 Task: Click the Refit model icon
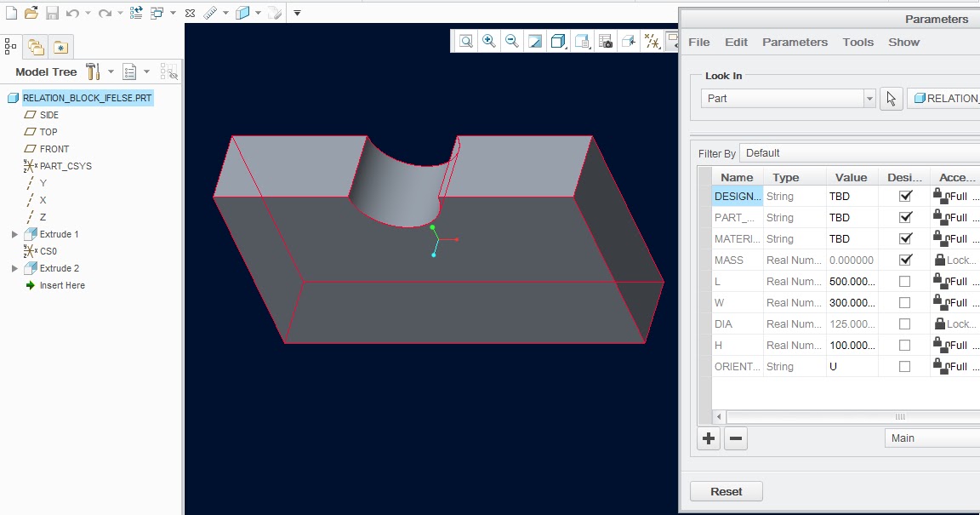(466, 41)
